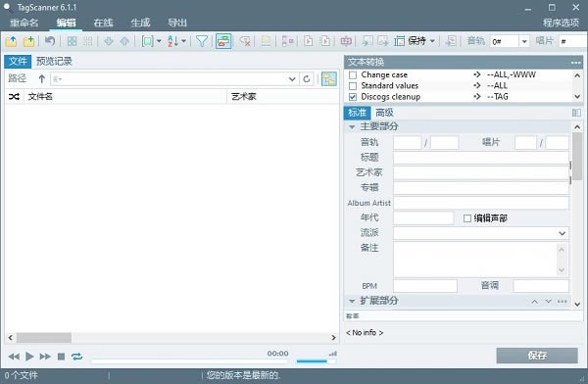Collapse the 主要部分 section
This screenshot has width=588, height=384.
[352, 127]
